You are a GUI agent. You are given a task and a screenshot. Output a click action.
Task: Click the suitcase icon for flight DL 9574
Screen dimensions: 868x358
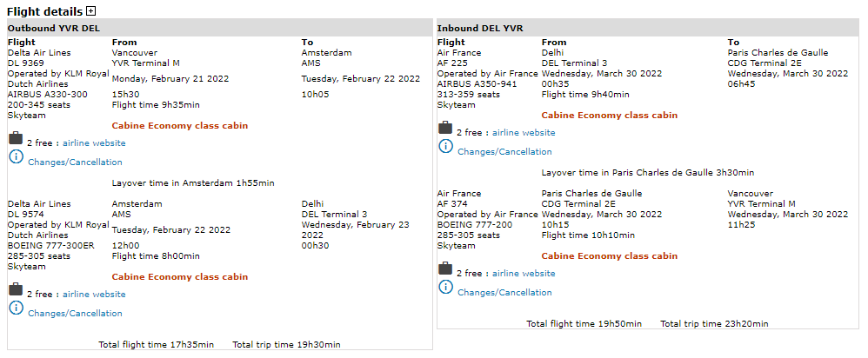click(16, 290)
